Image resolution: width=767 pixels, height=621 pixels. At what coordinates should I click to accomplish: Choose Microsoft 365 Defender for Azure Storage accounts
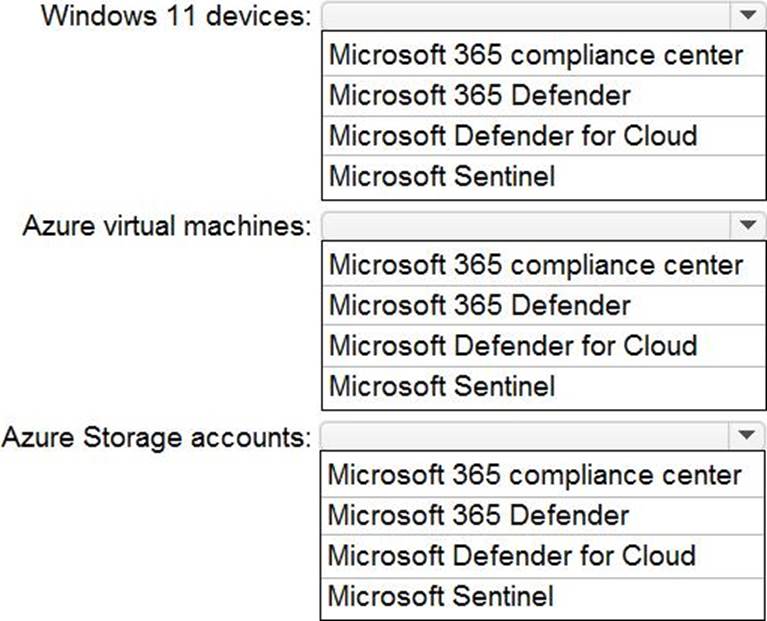(479, 515)
